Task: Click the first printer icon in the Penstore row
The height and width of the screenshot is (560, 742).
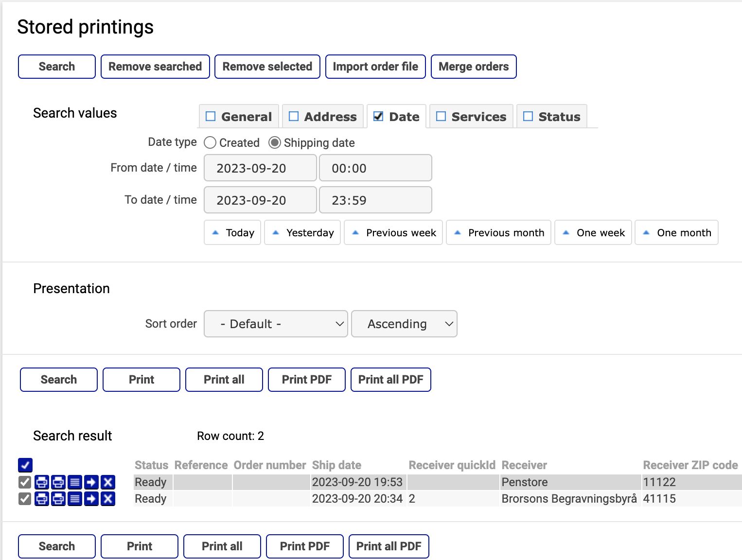Action: point(42,482)
